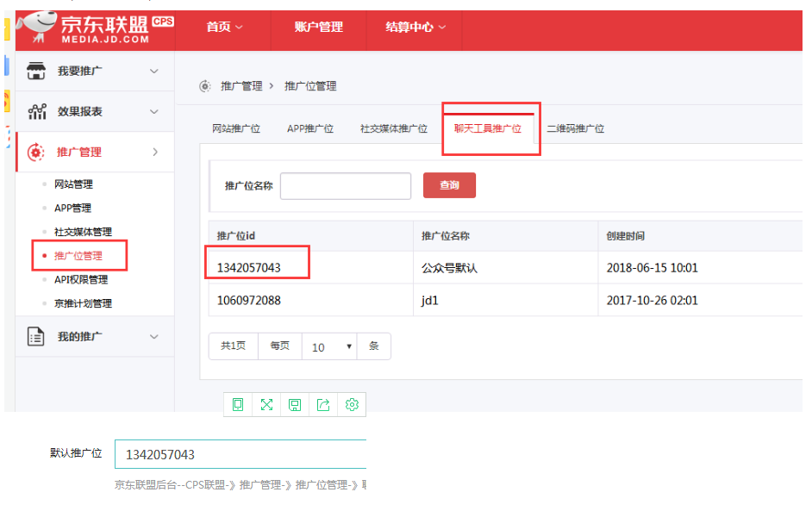The width and height of the screenshot is (812, 511).
Task: Focus the 推广位名称 search input
Action: 346,186
